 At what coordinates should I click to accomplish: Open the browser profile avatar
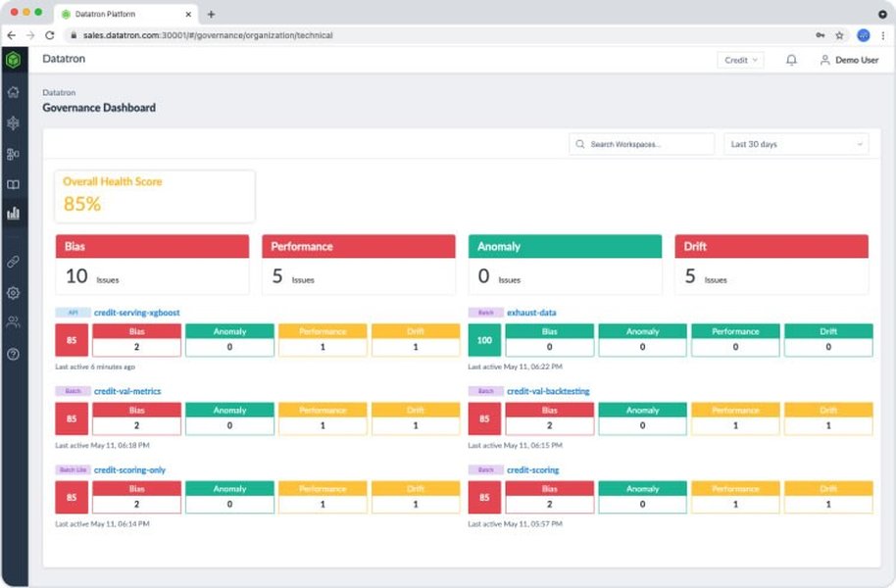click(x=864, y=35)
